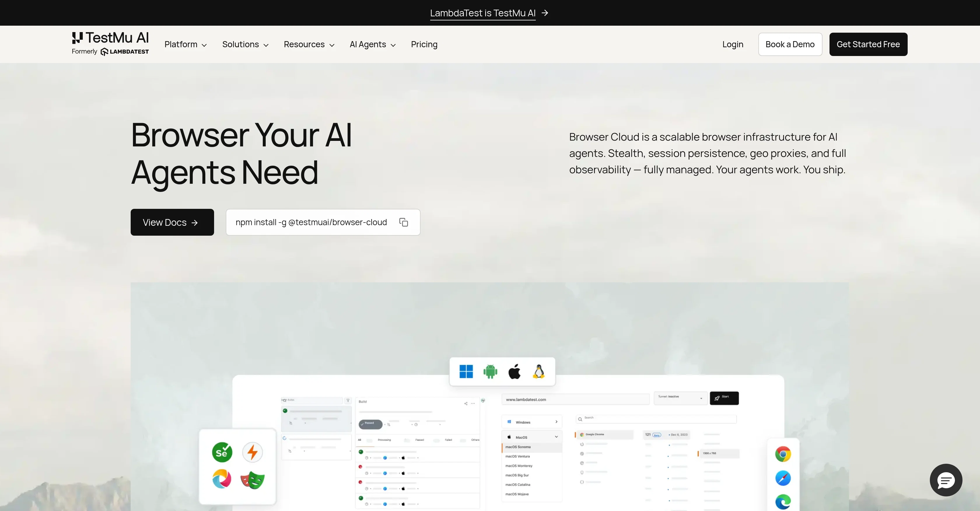Click the Safari browser icon
The height and width of the screenshot is (511, 980).
[x=783, y=478]
